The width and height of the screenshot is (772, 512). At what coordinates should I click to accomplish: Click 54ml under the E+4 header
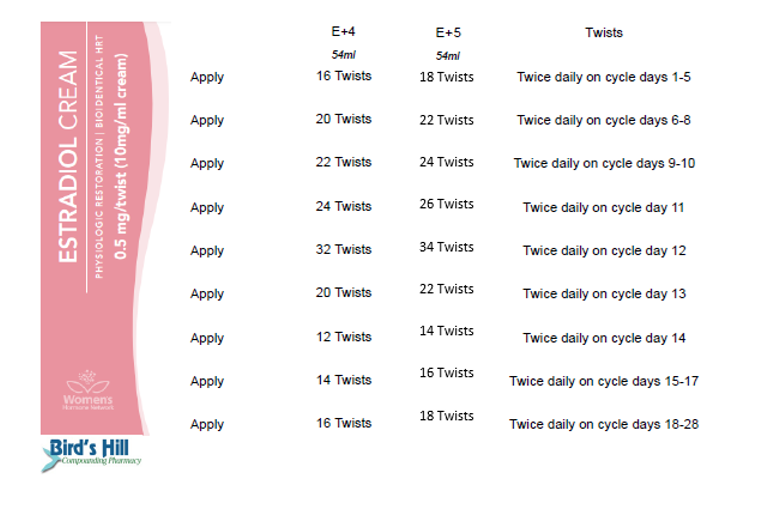(343, 55)
